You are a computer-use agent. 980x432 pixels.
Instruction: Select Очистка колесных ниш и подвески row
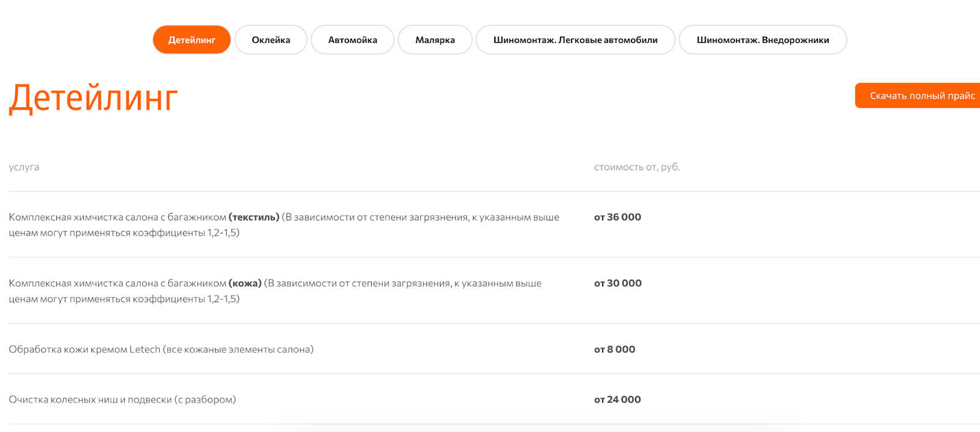(x=123, y=400)
